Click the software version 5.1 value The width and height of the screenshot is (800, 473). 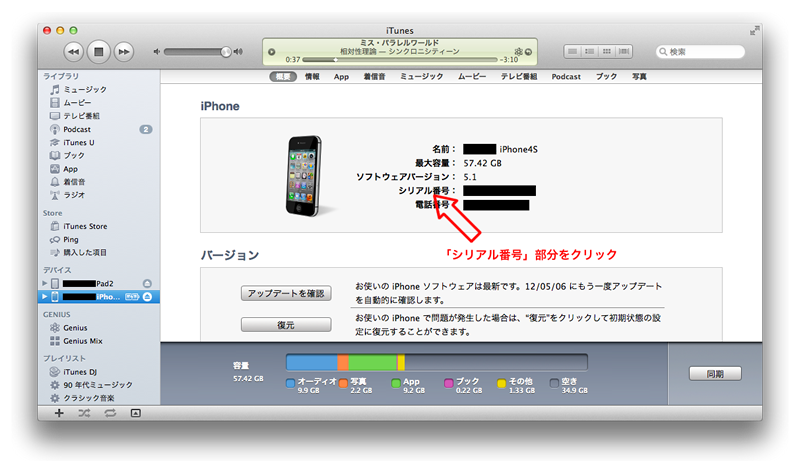click(470, 177)
